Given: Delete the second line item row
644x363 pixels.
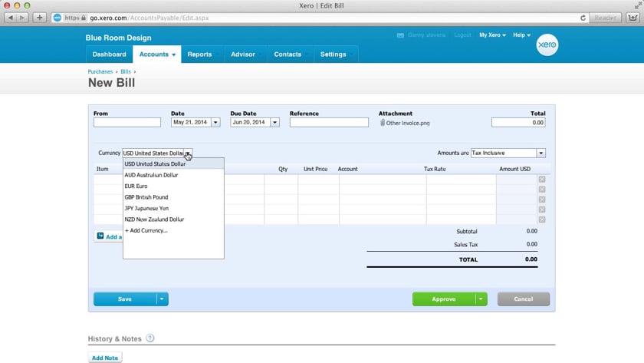Looking at the screenshot, I should click(542, 190).
